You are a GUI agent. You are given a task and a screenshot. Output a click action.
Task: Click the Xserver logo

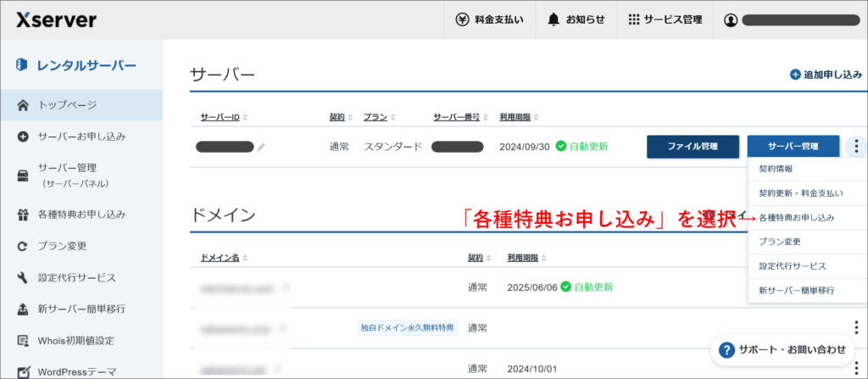click(56, 20)
